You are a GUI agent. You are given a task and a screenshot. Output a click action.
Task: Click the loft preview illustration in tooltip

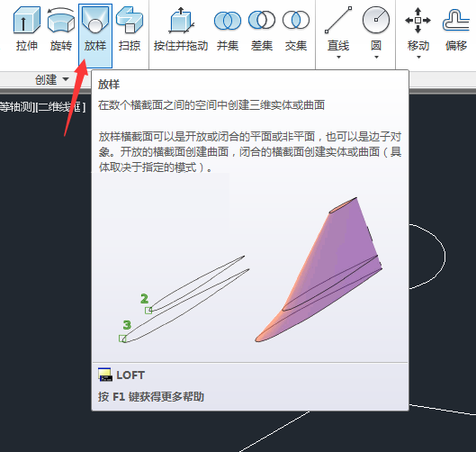tap(250, 270)
